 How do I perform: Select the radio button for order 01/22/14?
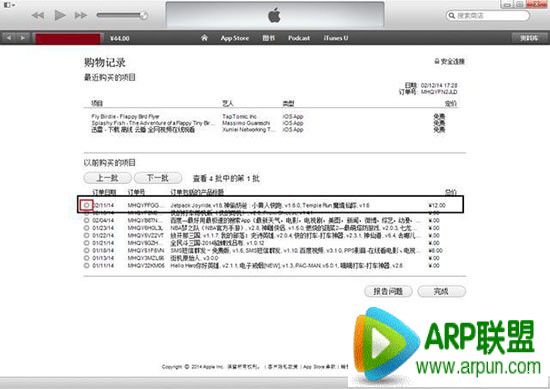pyautogui.click(x=86, y=235)
